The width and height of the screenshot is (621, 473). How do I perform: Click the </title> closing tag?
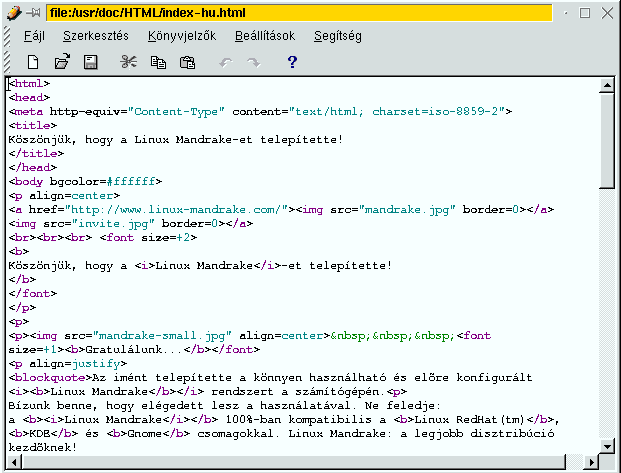(36, 153)
